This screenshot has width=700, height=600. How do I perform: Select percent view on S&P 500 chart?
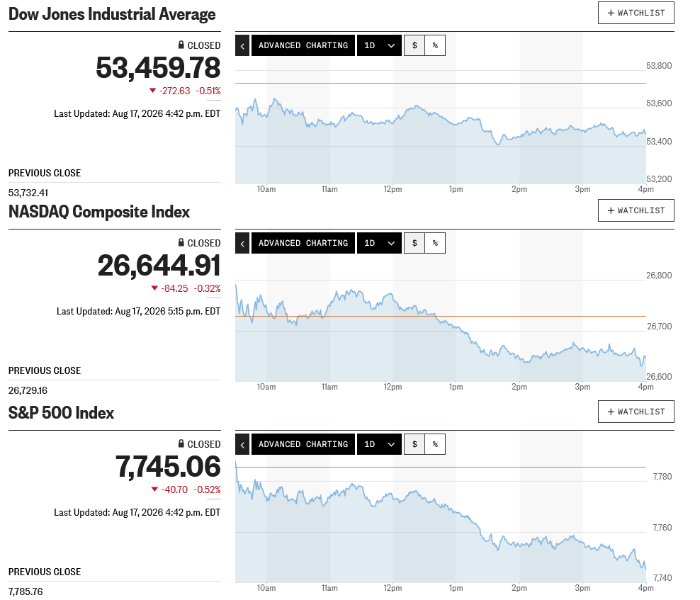coord(435,445)
